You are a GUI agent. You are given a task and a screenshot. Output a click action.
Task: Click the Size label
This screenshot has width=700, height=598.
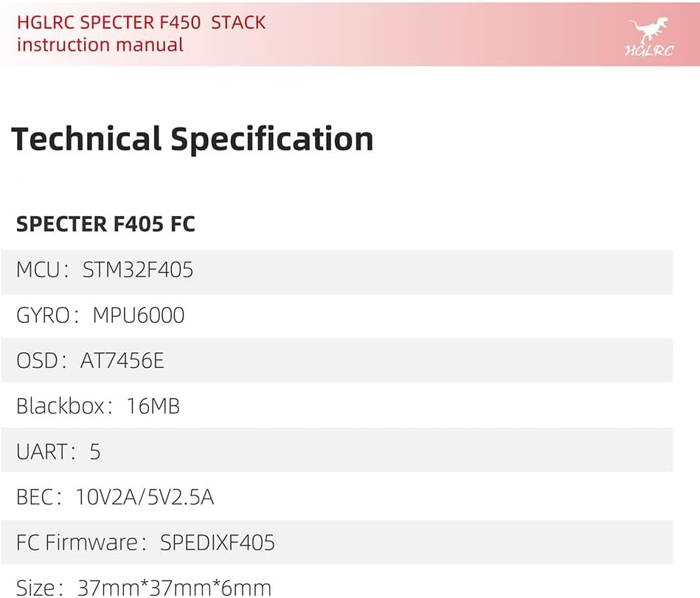[35, 588]
